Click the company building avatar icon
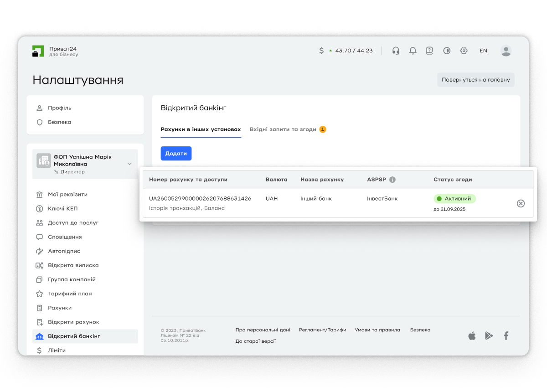This screenshot has height=392, width=547. 44,160
